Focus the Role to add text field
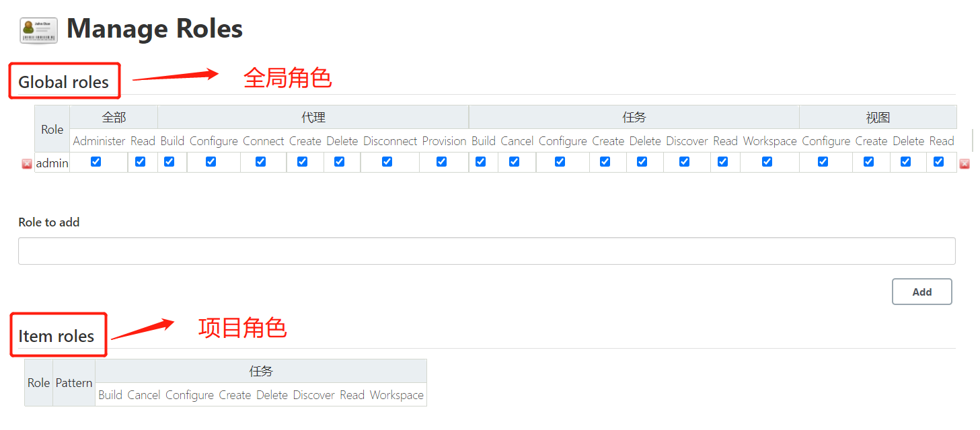980x430 pixels. pos(486,251)
